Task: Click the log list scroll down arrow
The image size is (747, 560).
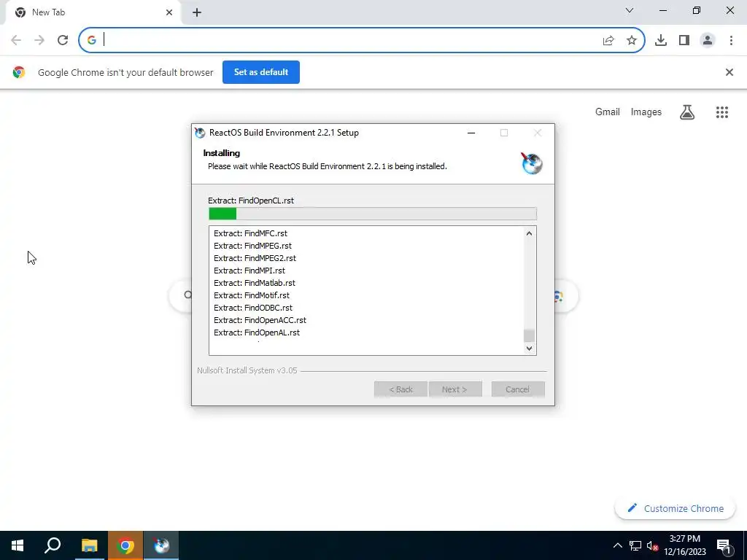Action: (x=529, y=349)
